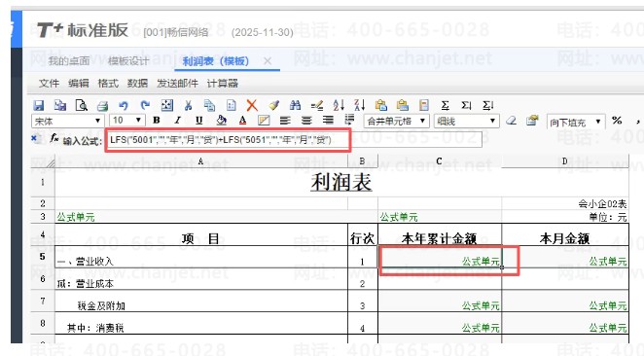Click the formula input field
The height and width of the screenshot is (356, 644).
point(294,140)
